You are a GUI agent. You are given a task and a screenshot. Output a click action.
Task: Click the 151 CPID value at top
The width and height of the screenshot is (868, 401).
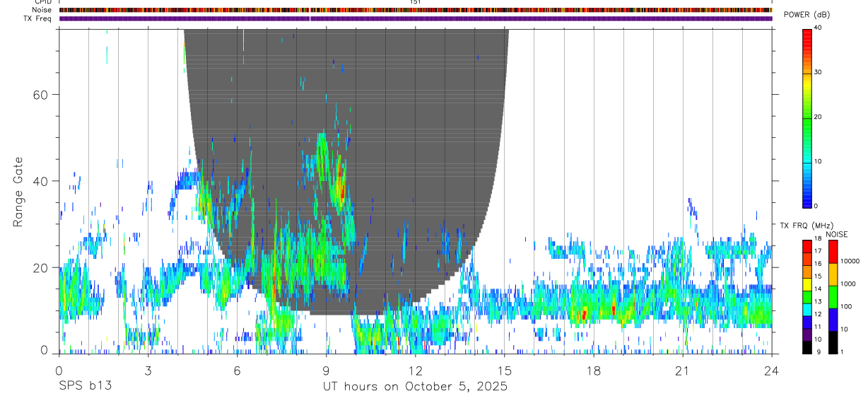pos(416,2)
